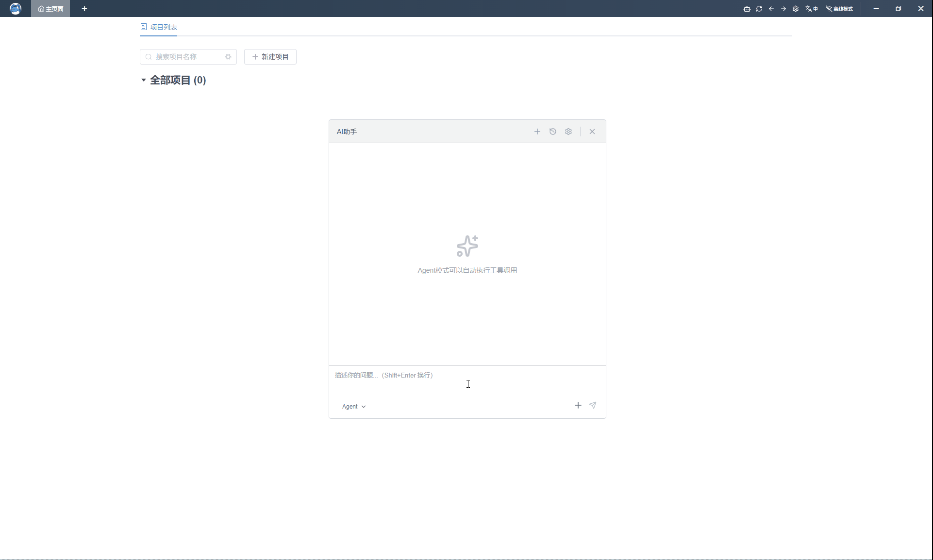The image size is (933, 560).
Task: Collapse the 全部项目 (0) section
Action: (144, 80)
